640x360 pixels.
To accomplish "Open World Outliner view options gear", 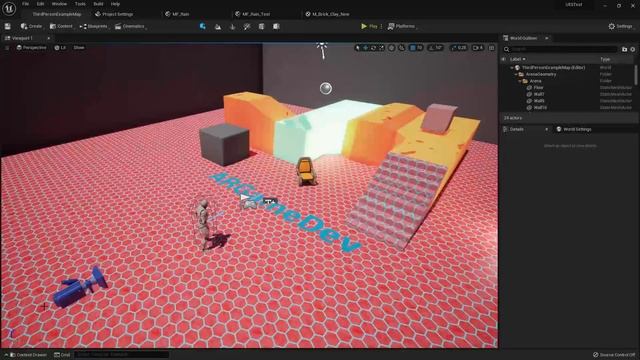I will (x=633, y=49).
